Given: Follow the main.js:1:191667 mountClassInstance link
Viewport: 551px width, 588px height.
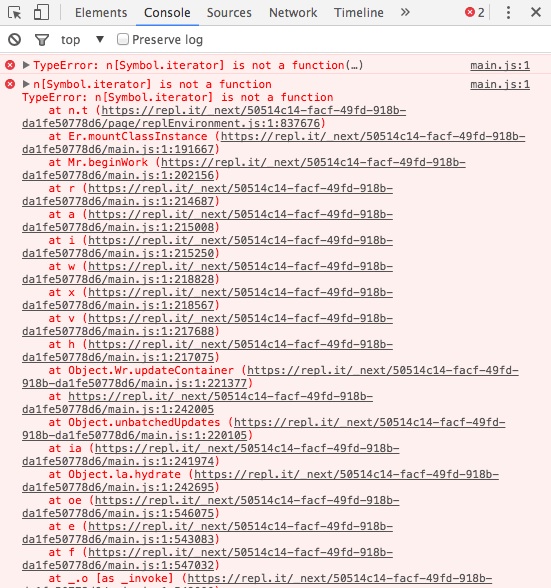Looking at the screenshot, I should (273, 142).
